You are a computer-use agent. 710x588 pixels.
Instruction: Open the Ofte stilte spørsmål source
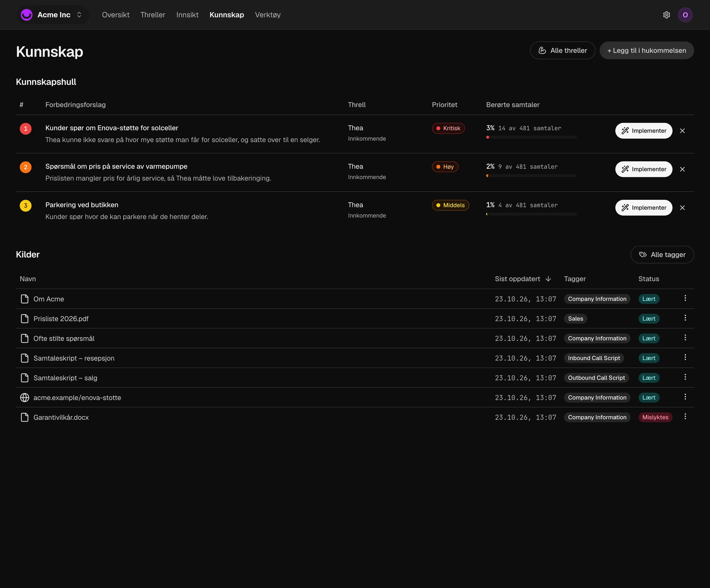pyautogui.click(x=64, y=339)
